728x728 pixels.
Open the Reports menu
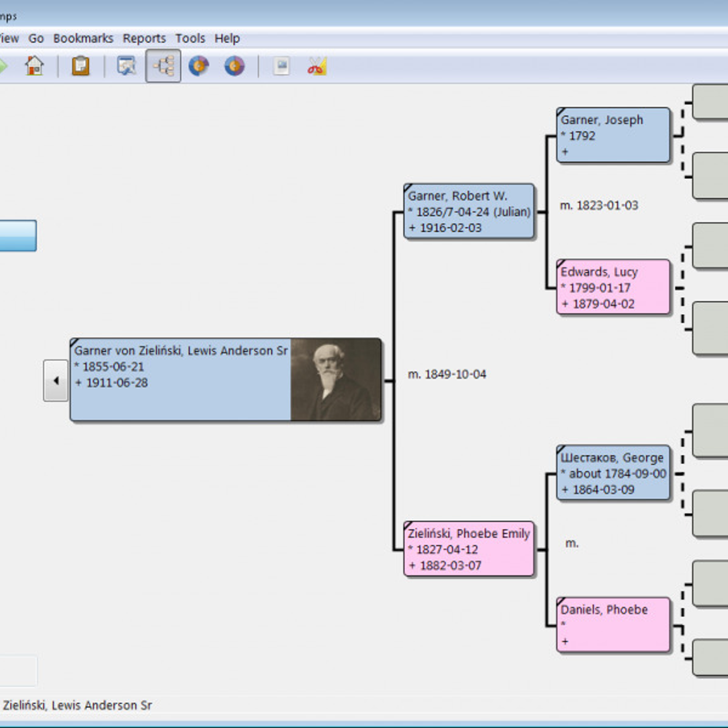144,38
